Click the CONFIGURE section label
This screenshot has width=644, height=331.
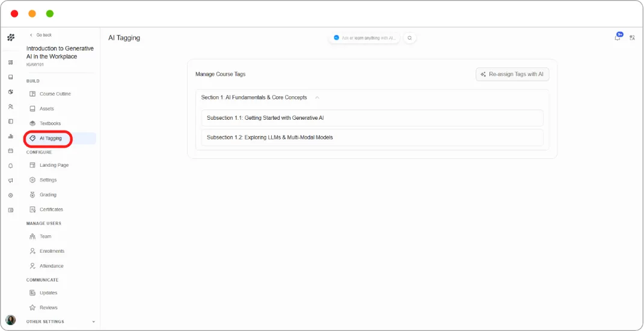39,152
